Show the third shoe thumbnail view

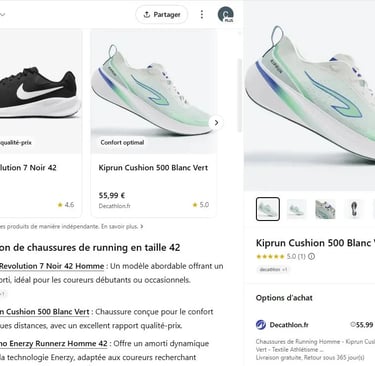(x=325, y=209)
